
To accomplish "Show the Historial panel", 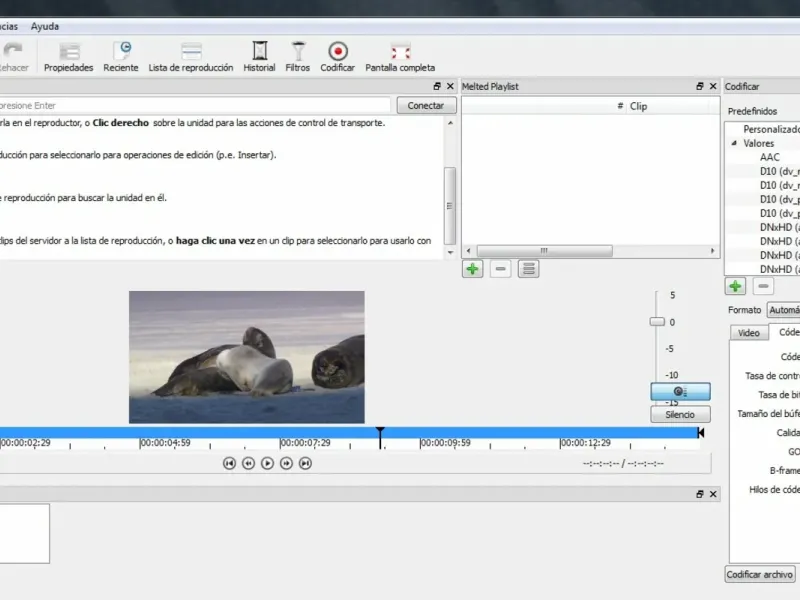I will [259, 56].
